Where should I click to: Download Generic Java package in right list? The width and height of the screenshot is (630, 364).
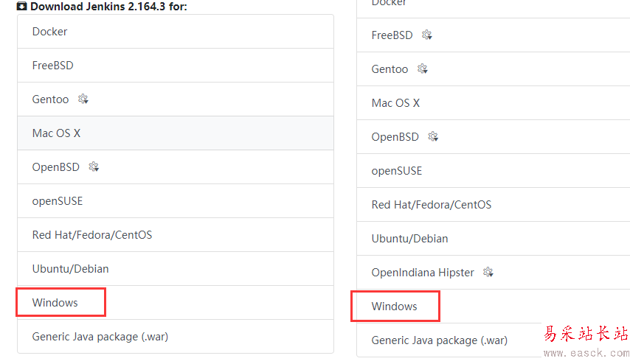pyautogui.click(x=440, y=340)
